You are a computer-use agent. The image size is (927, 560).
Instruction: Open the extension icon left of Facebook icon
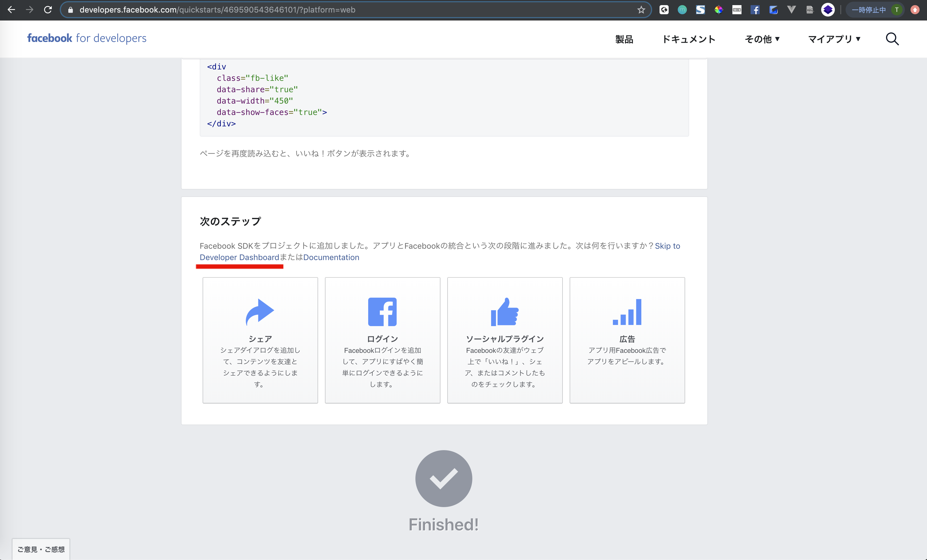point(737,10)
